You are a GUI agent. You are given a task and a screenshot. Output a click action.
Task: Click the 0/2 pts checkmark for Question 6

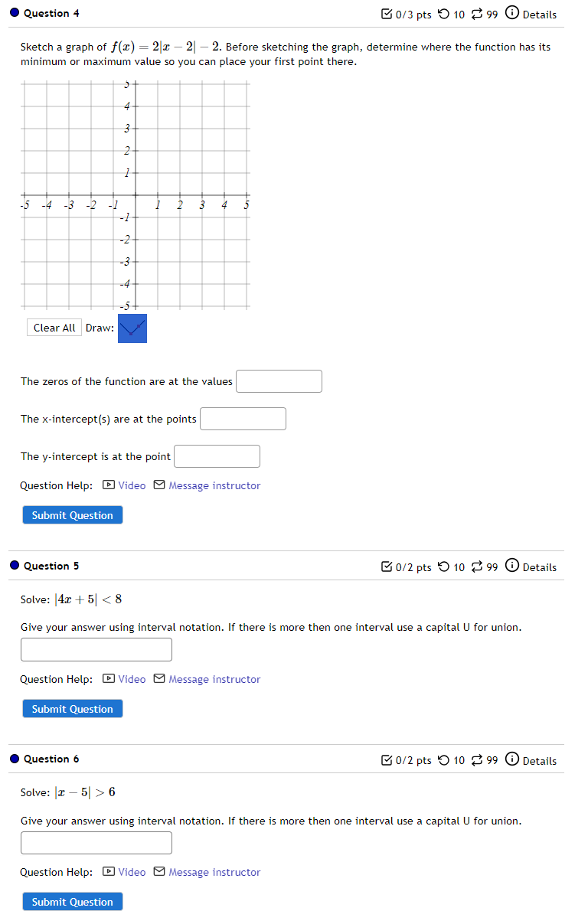pos(385,760)
